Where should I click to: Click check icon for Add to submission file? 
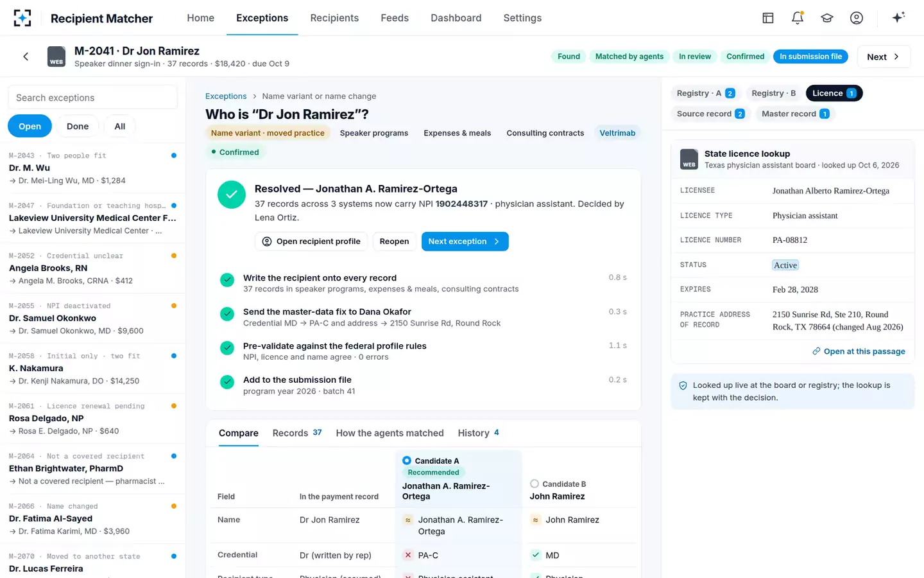[227, 382]
